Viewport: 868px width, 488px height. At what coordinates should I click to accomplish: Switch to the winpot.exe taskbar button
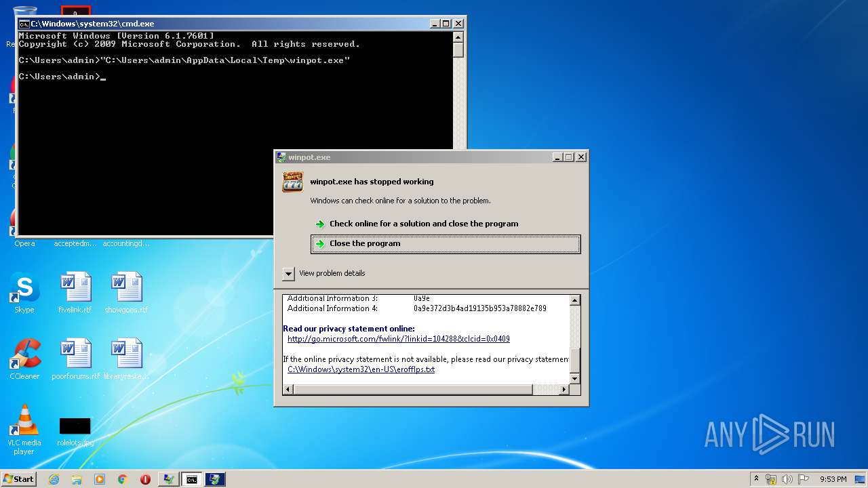click(x=215, y=479)
